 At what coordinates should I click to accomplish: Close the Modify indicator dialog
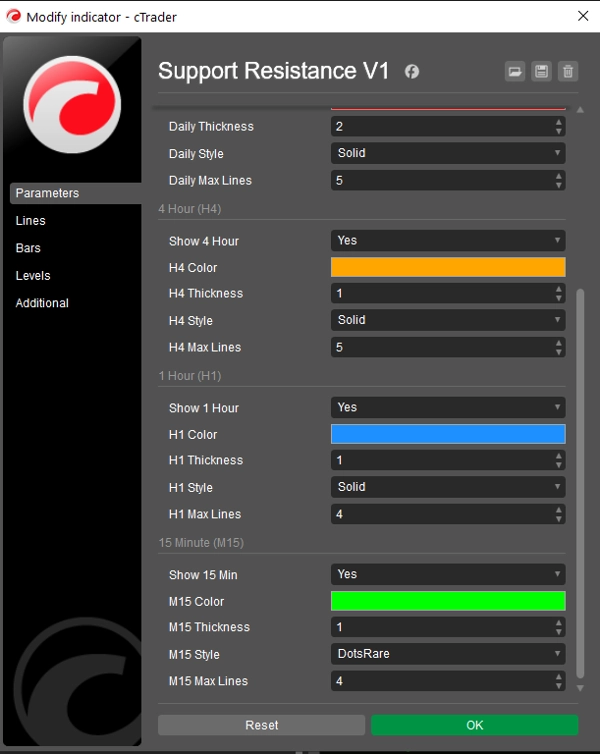coord(583,16)
